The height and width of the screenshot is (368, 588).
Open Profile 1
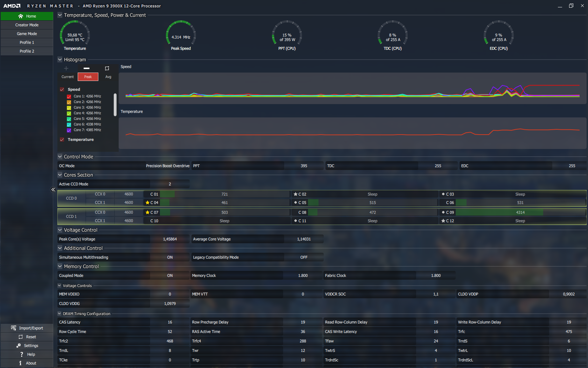point(27,42)
